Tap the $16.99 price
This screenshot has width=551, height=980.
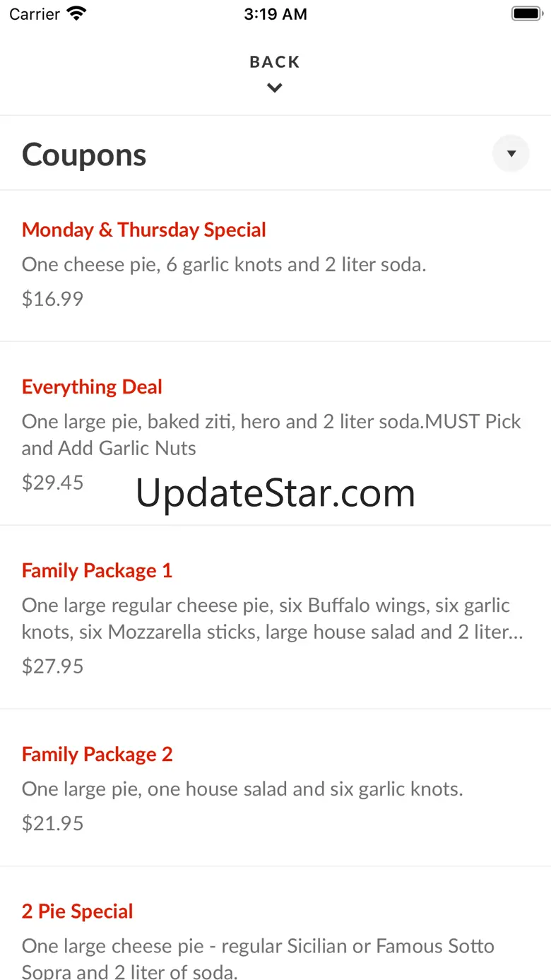click(x=52, y=299)
